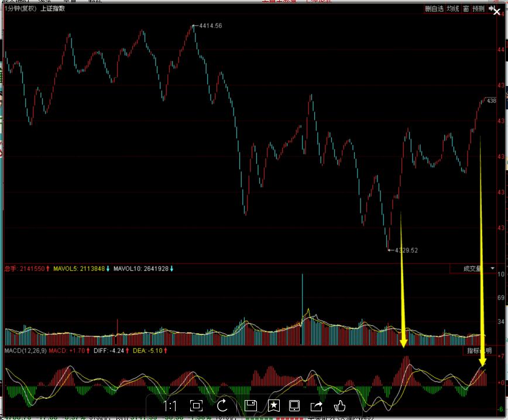Click the 删自选 button

pos(434,9)
